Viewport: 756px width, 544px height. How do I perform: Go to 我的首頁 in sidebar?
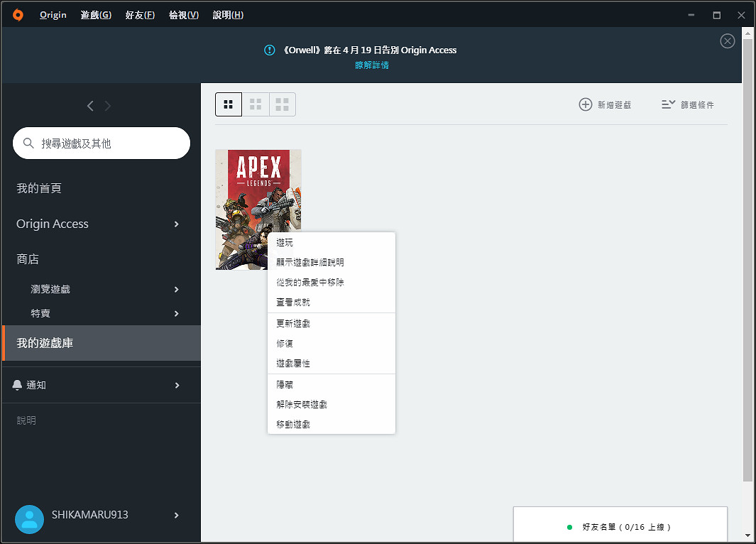tap(39, 188)
